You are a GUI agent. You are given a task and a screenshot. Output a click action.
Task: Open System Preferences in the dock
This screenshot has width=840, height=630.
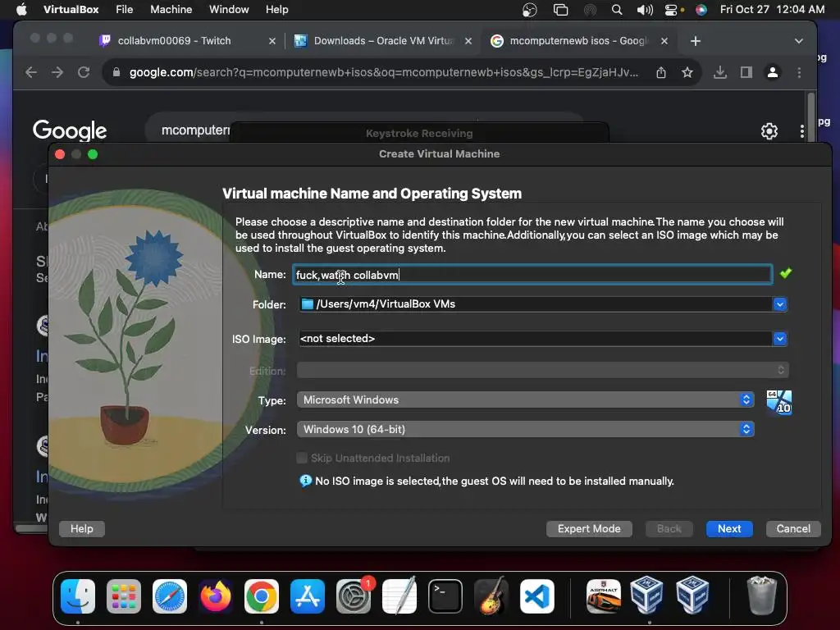(x=354, y=596)
